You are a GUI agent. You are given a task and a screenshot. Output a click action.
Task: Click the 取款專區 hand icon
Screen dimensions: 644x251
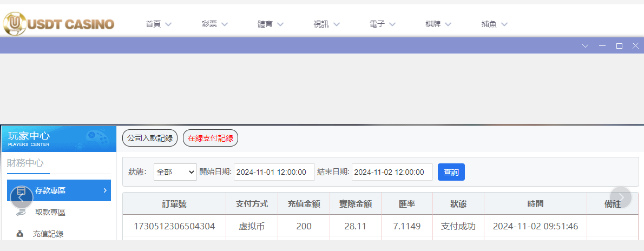[21, 213]
